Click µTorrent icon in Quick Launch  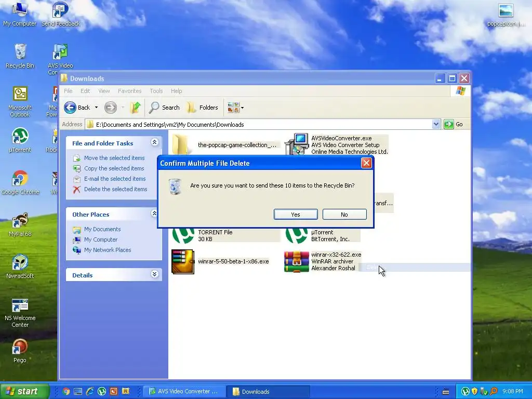[x=102, y=392]
